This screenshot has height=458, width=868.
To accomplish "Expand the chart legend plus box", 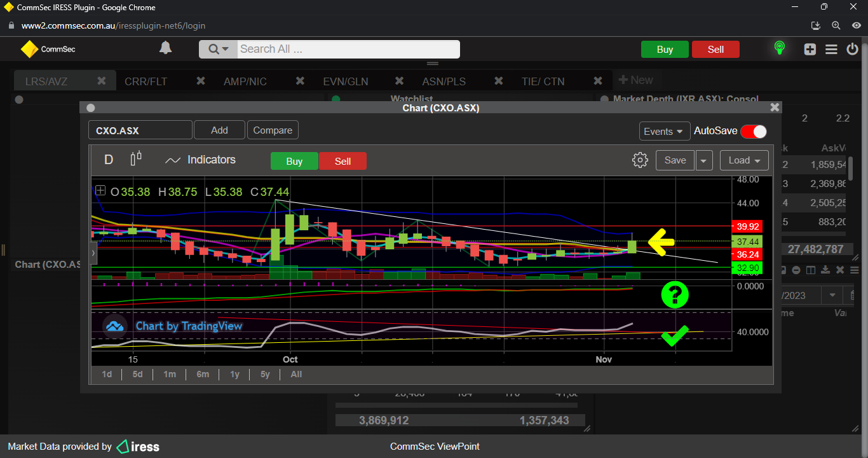I will (x=100, y=190).
